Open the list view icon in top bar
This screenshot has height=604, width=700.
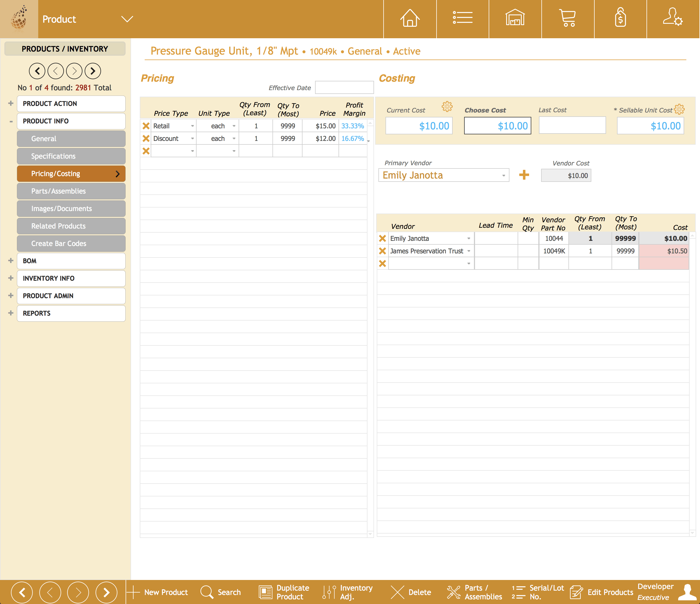click(462, 18)
